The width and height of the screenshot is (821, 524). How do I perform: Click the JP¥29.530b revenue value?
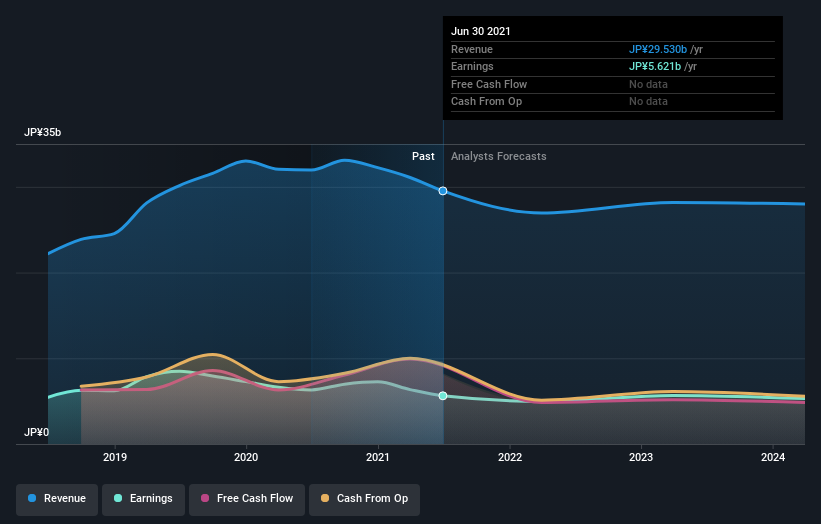[x=658, y=49]
